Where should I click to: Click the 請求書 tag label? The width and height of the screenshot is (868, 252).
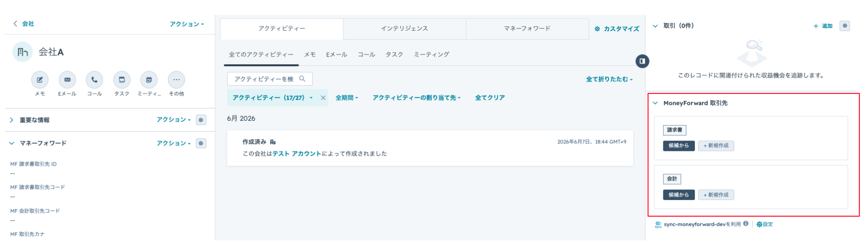click(674, 130)
